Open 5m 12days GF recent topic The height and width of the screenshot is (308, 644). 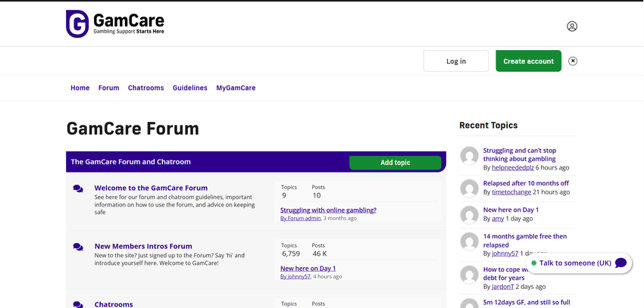pos(527,302)
